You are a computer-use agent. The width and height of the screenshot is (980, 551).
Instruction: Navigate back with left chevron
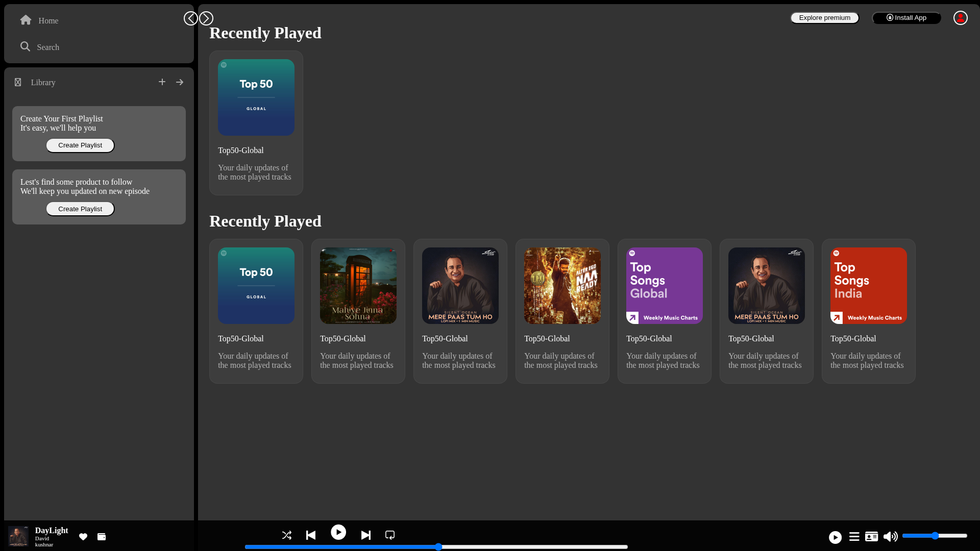click(191, 18)
